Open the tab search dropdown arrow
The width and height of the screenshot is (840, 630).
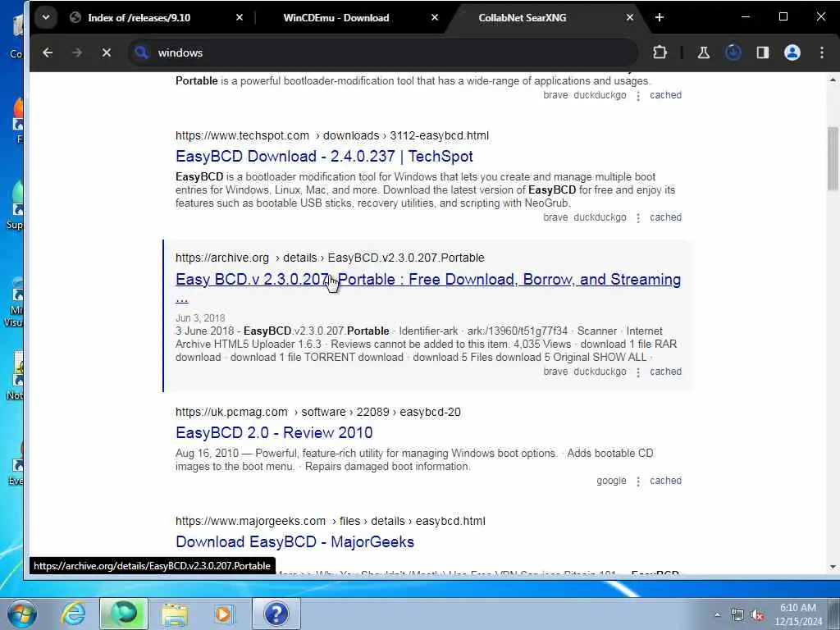46,18
